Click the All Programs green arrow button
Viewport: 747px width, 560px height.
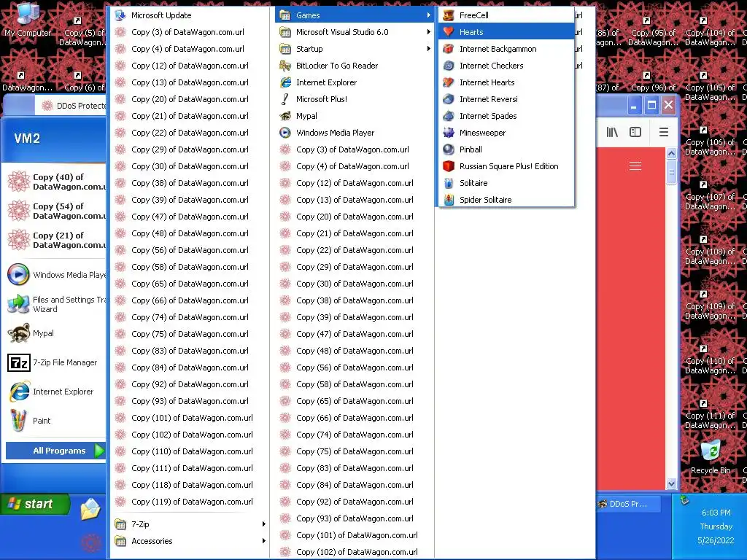[99, 451]
